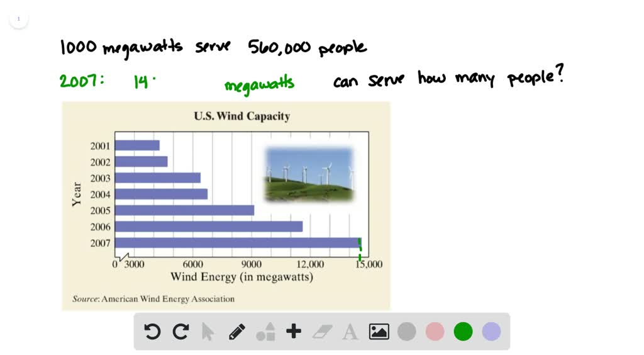The height and width of the screenshot is (355, 644).
Task: Click the '15,000' axis tick label
Action: click(x=369, y=264)
